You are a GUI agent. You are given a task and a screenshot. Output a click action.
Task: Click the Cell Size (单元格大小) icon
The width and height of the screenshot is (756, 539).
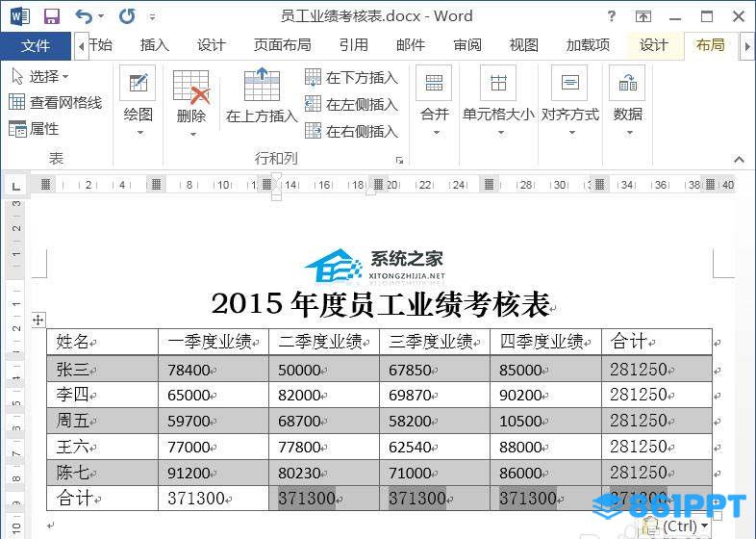(498, 83)
